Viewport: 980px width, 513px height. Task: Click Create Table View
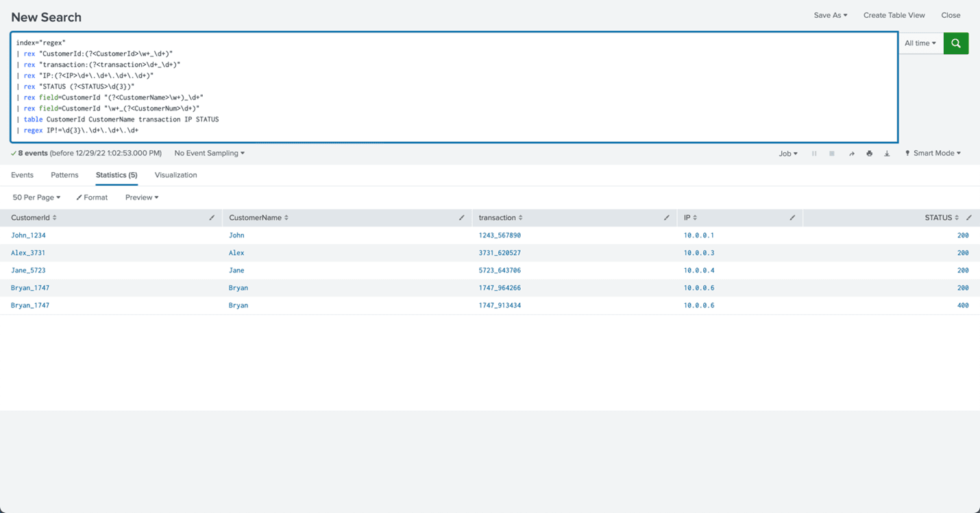tap(894, 15)
